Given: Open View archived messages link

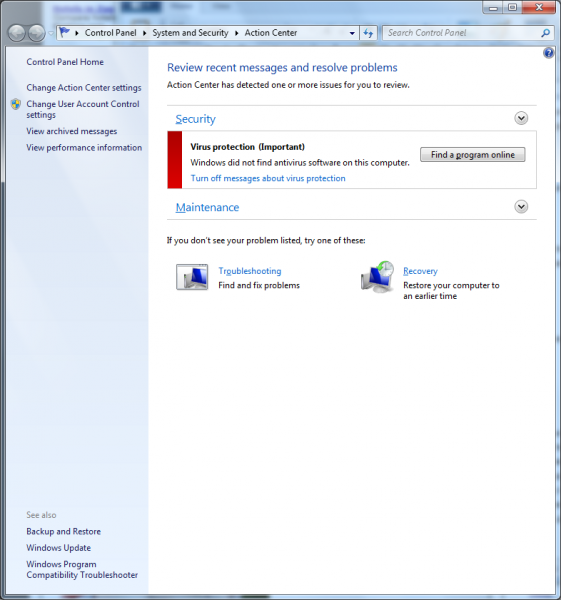Looking at the screenshot, I should click(72, 131).
